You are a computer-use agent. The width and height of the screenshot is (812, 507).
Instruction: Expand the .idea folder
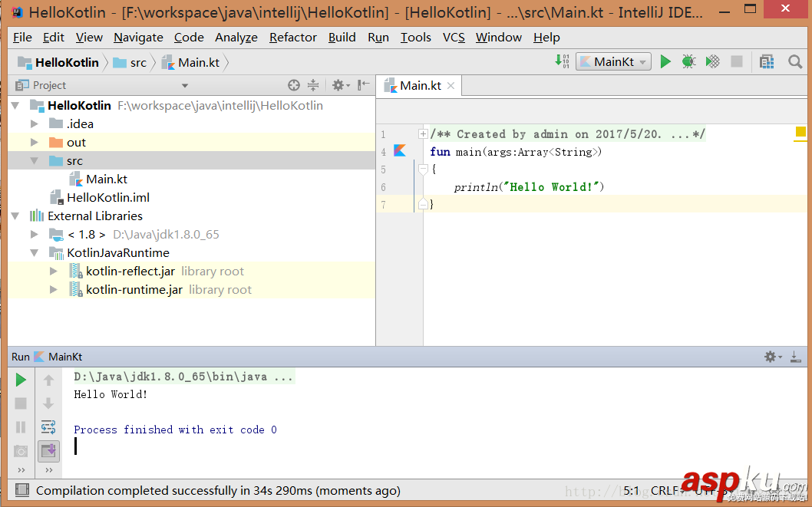coord(35,123)
